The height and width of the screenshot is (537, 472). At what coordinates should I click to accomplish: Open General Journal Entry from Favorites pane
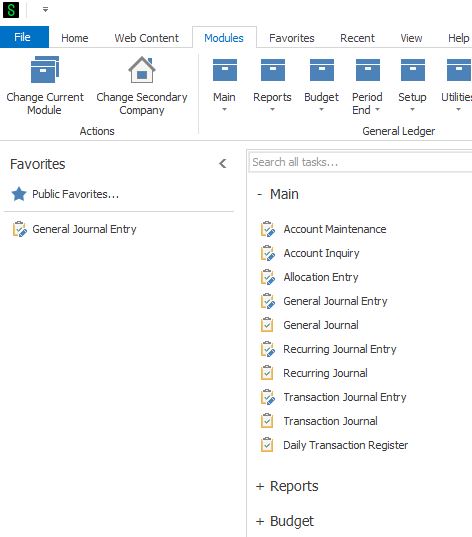(84, 229)
